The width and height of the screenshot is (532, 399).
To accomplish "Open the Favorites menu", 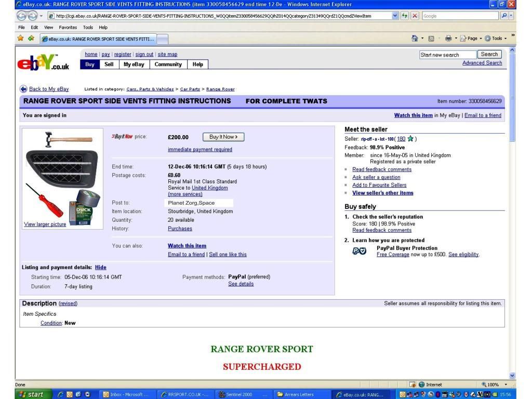I will coord(68,27).
